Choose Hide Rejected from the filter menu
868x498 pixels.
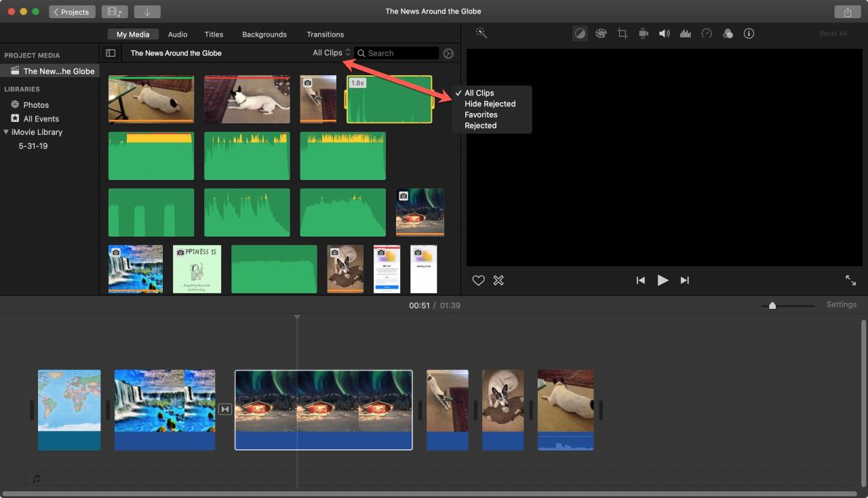[x=490, y=104]
